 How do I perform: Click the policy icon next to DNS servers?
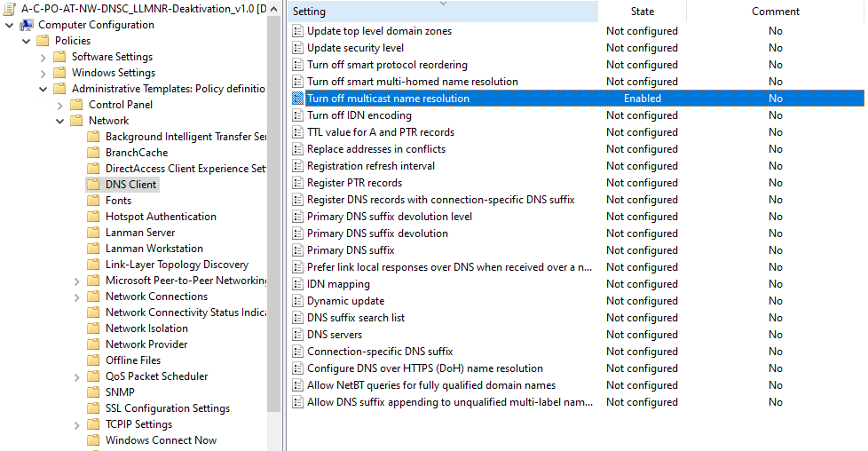(x=298, y=335)
